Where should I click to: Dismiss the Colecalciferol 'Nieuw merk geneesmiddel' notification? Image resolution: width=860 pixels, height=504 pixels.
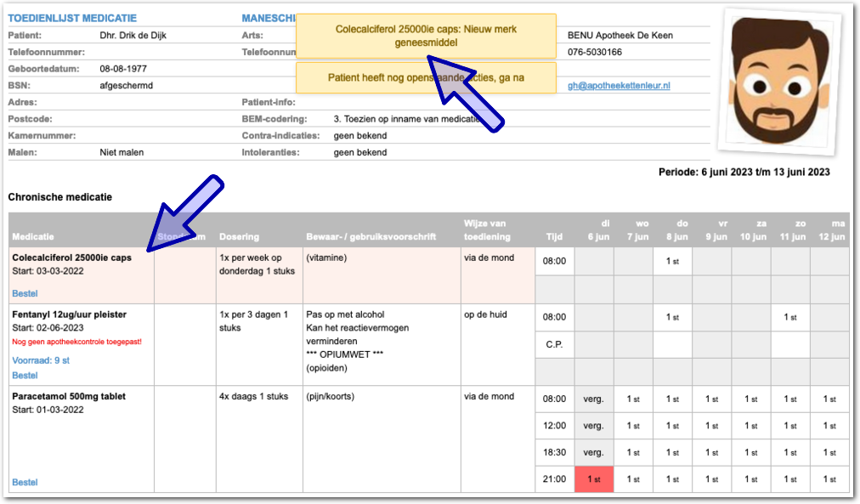click(x=426, y=36)
